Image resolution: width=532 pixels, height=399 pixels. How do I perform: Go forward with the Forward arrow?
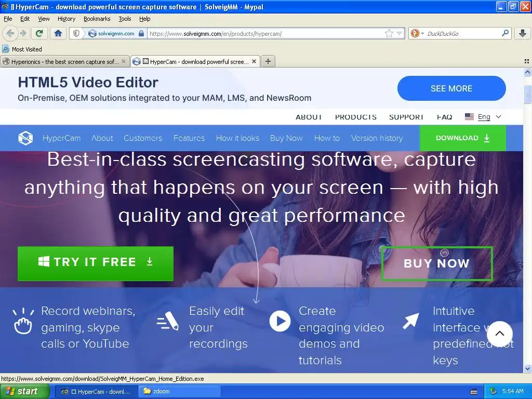point(23,33)
